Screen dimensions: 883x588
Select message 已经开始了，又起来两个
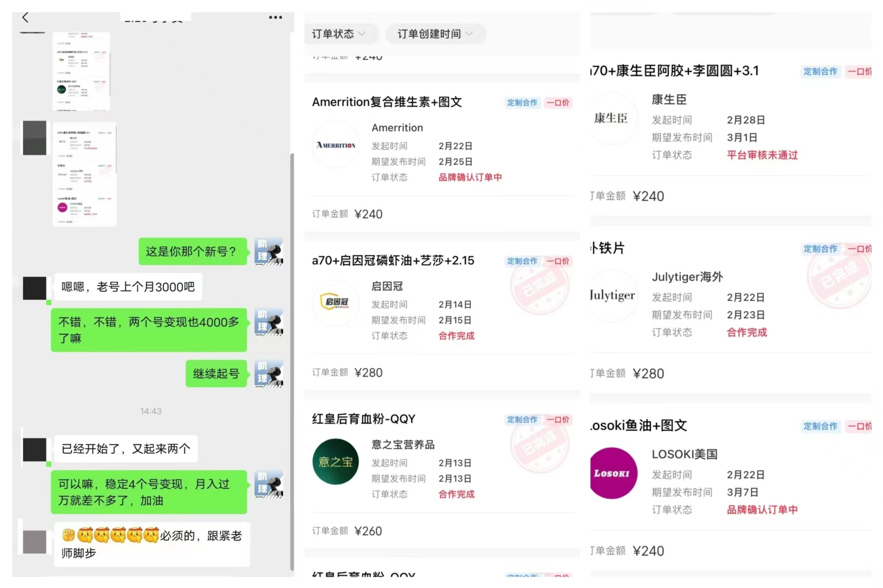tap(126, 449)
